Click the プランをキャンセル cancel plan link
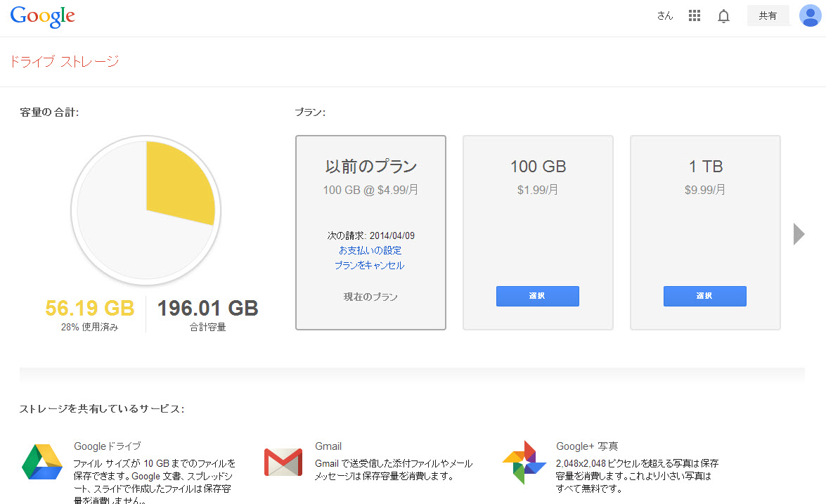Image resolution: width=826 pixels, height=504 pixels. click(x=370, y=265)
